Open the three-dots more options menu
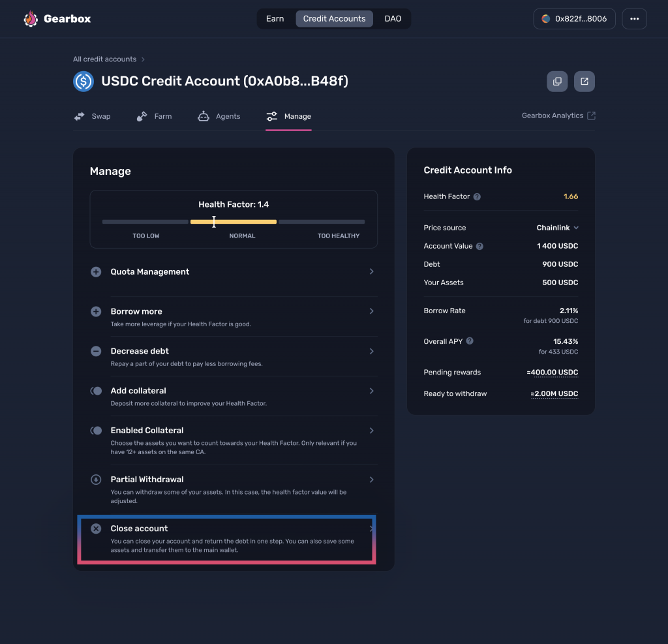 pos(634,19)
